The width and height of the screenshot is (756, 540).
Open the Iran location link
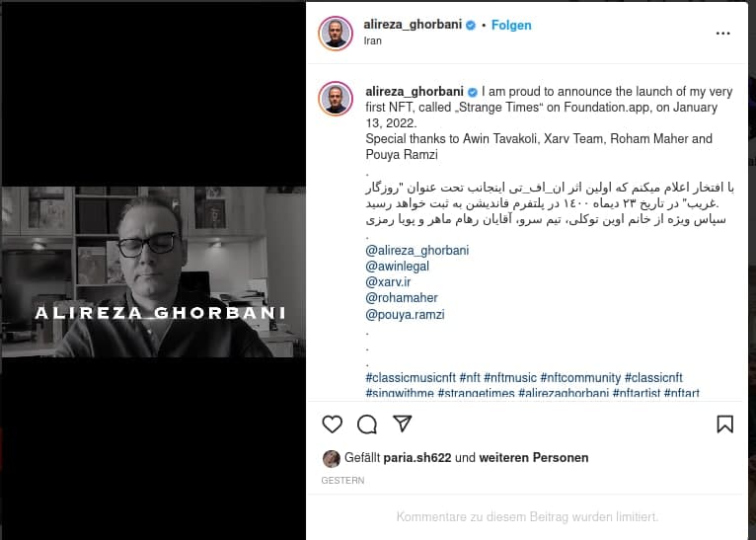click(x=373, y=41)
